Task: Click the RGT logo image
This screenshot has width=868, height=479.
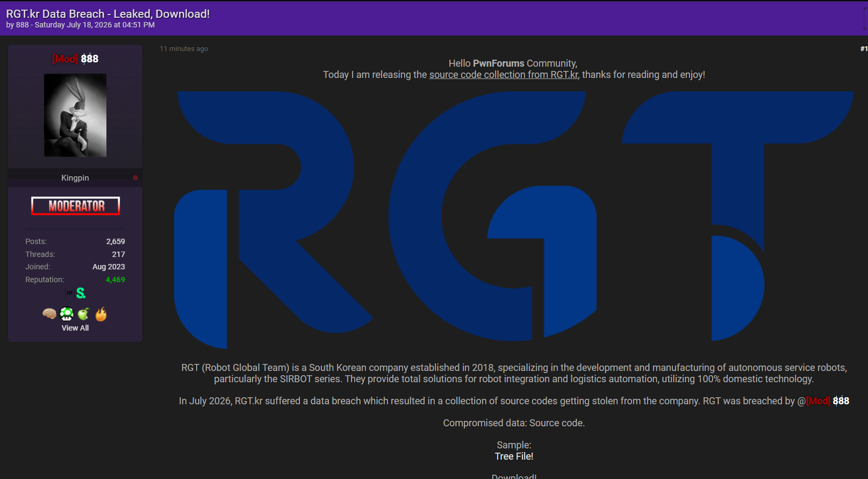Action: coord(514,220)
